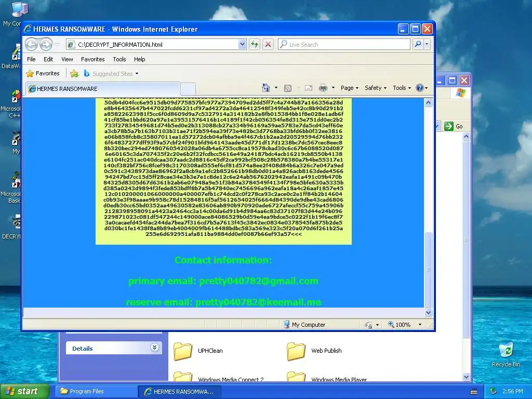Open the Edit menu
Viewport: 532px width, 399px height.
(x=48, y=59)
